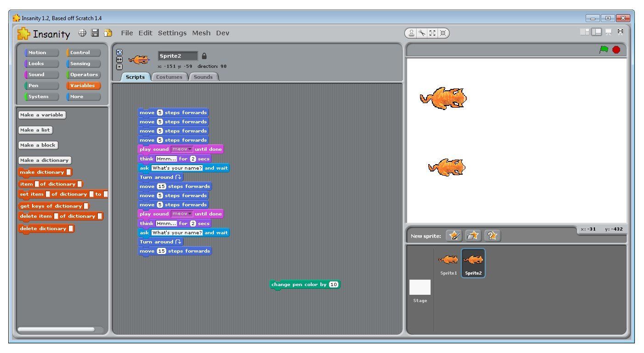This screenshot has width=644, height=353.
Task: Select the scissors delete tool
Action: point(422,33)
